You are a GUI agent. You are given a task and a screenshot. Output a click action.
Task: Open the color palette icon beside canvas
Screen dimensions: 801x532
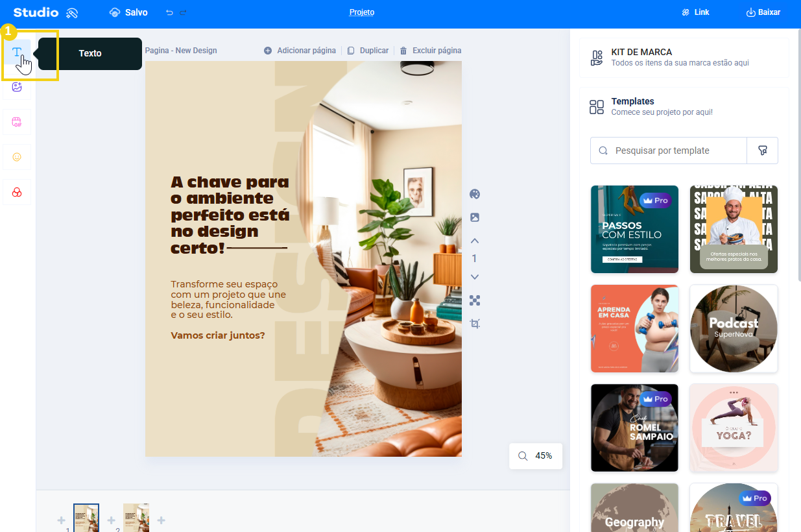pos(475,194)
